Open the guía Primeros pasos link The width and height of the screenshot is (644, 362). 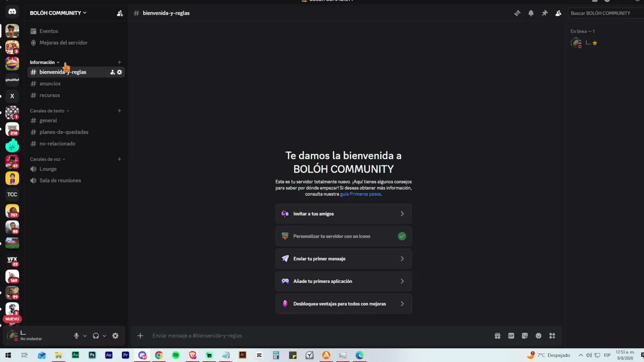pyautogui.click(x=360, y=194)
